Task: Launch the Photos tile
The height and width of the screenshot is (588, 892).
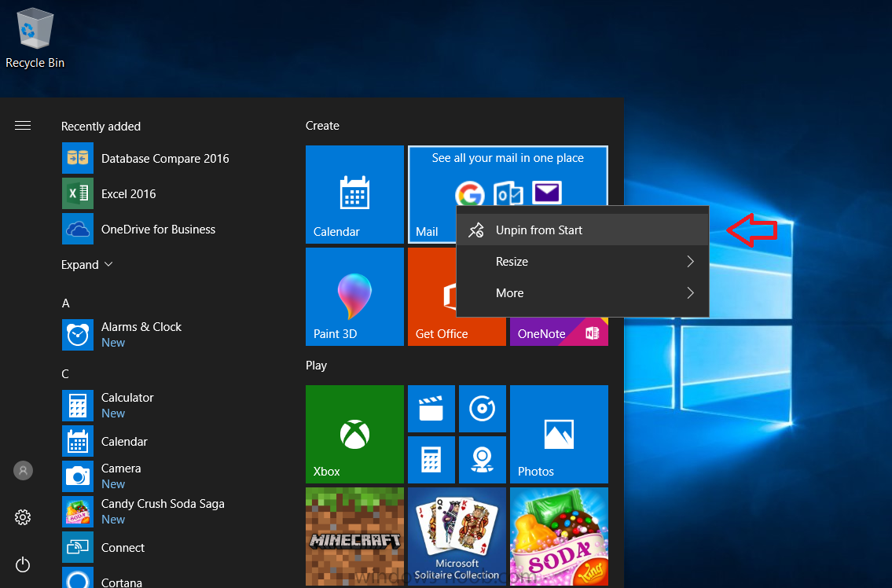Action: pyautogui.click(x=559, y=434)
